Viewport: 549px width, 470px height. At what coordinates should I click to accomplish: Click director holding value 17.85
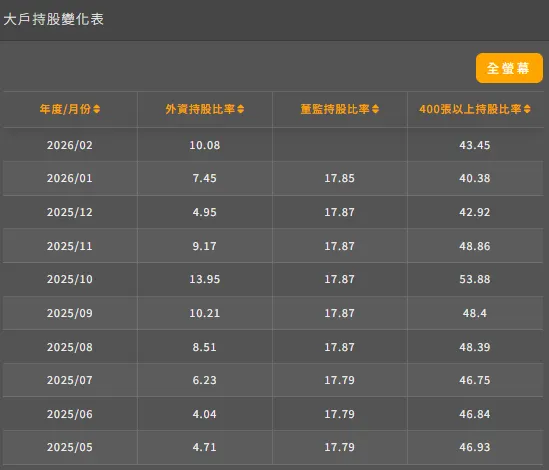pos(339,178)
